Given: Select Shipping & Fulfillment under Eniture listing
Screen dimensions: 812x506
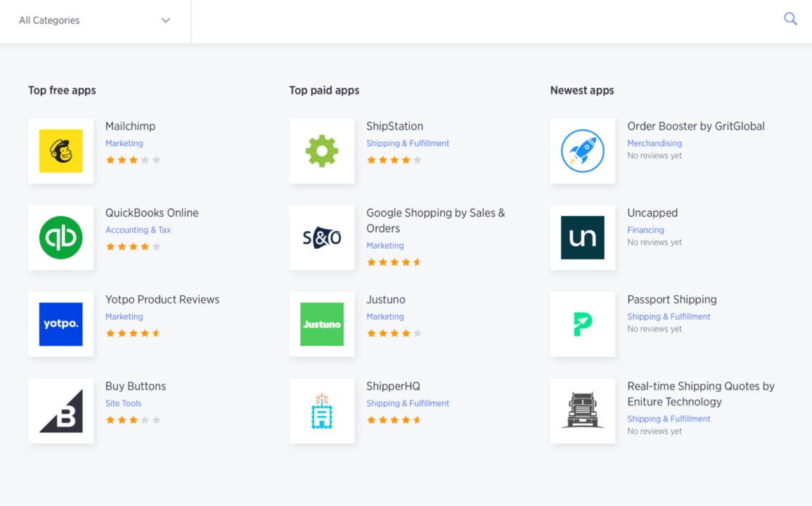Looking at the screenshot, I should 669,419.
